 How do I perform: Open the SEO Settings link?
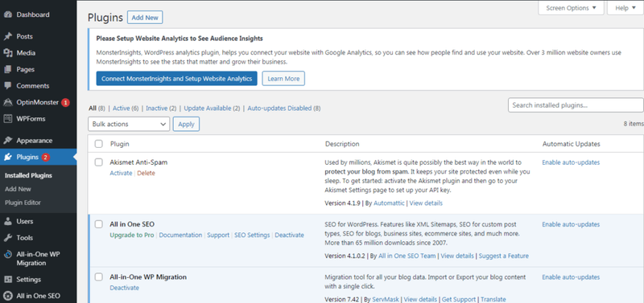[x=252, y=235]
